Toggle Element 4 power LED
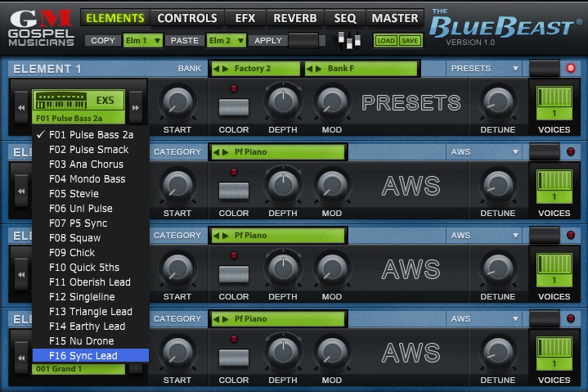The width and height of the screenshot is (588, 392). pos(571,318)
